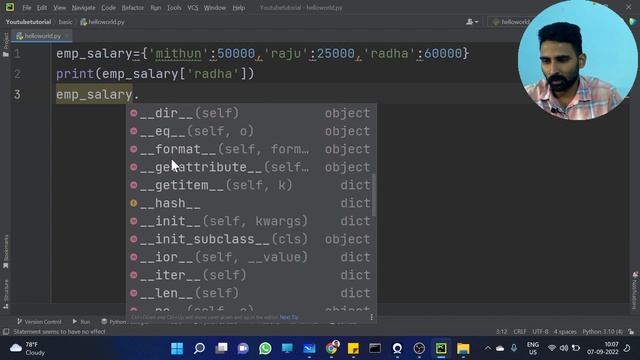Viewport: 640px width, 360px height.
Task: Select __hash__ completion suggestion
Action: [251, 203]
